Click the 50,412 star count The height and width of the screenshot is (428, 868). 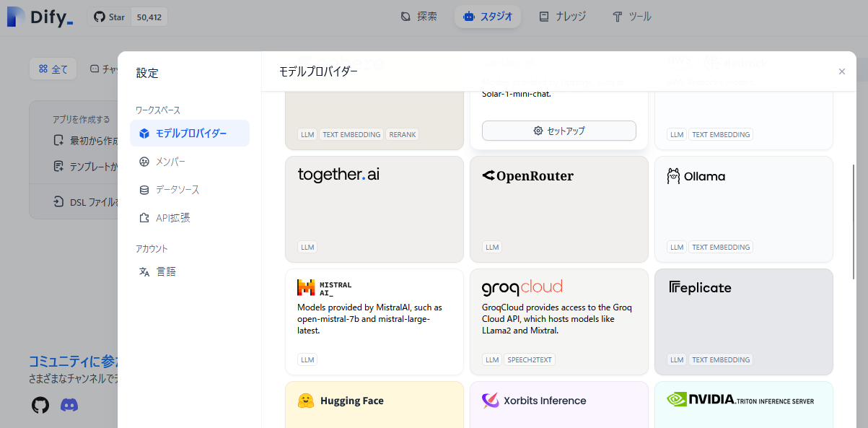[x=149, y=17]
